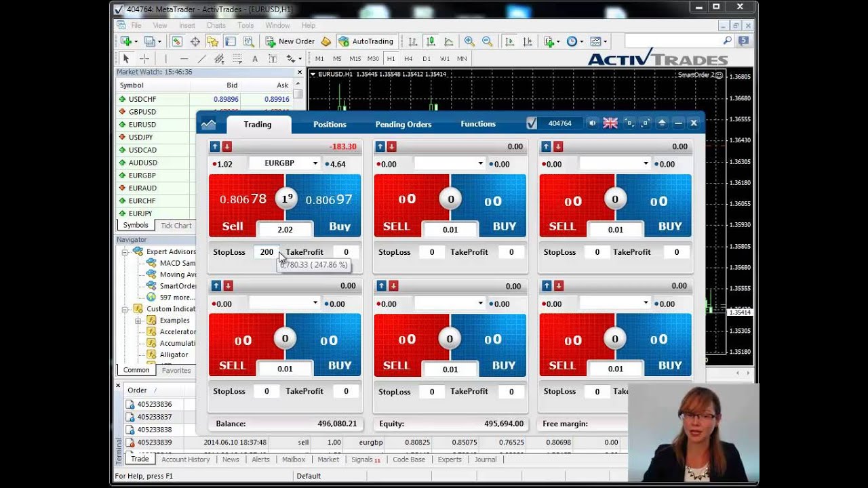868x488 pixels.
Task: Select the text label tool
Action: (x=273, y=58)
